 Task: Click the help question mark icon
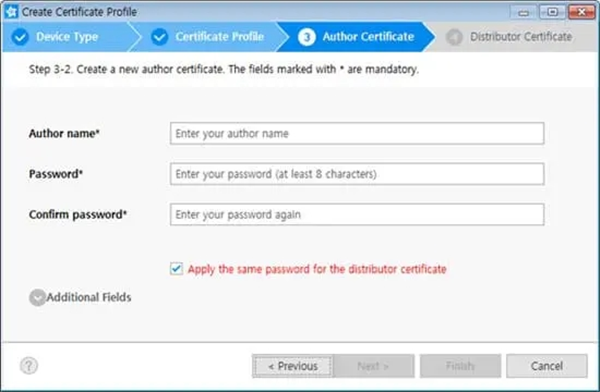coord(29,366)
